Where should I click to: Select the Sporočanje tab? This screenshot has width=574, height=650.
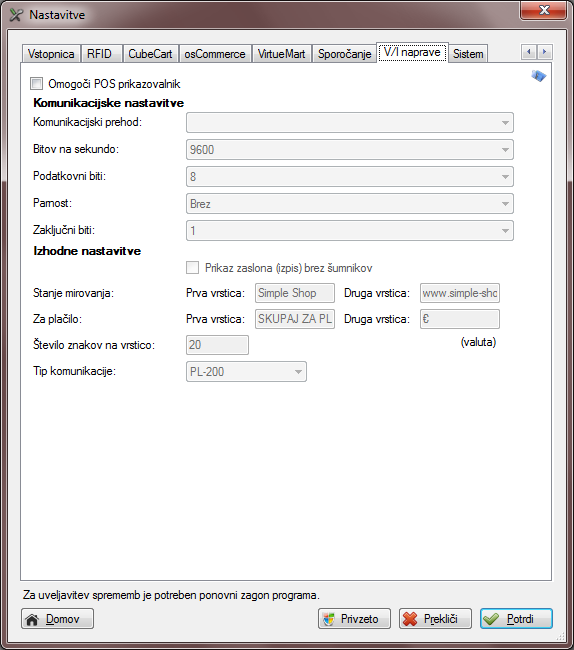(x=344, y=54)
